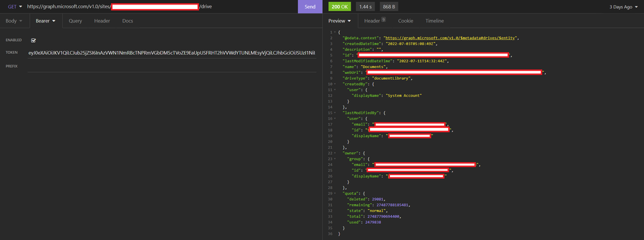
Task: Click the used value 2479838
Action: (x=373, y=222)
